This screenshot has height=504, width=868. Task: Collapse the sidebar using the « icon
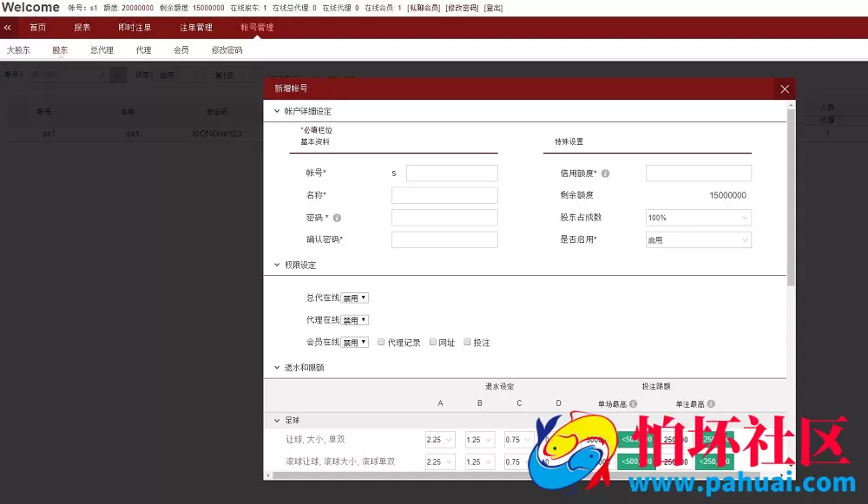[x=8, y=27]
